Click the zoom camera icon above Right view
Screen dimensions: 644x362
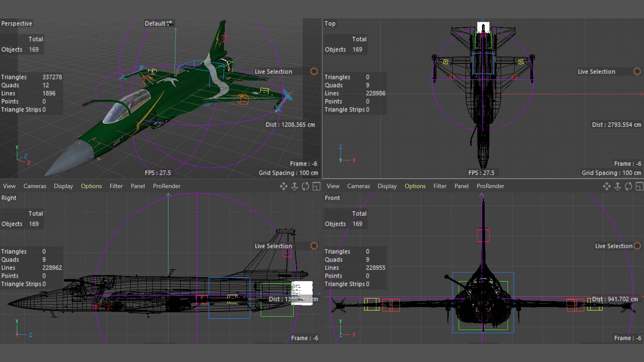click(x=294, y=186)
